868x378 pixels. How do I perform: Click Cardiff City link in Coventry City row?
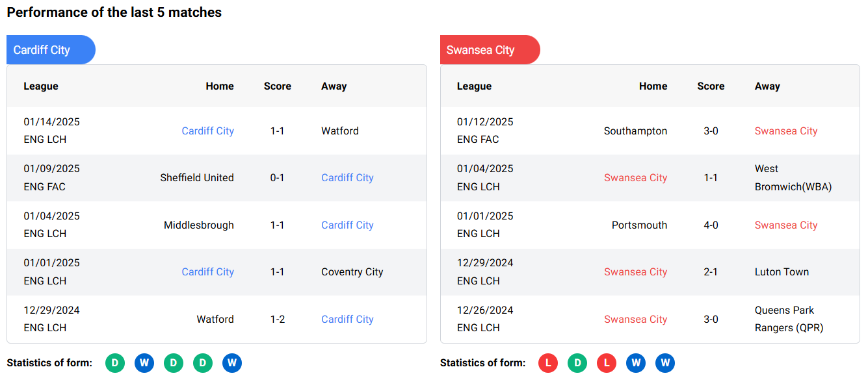[x=207, y=272]
